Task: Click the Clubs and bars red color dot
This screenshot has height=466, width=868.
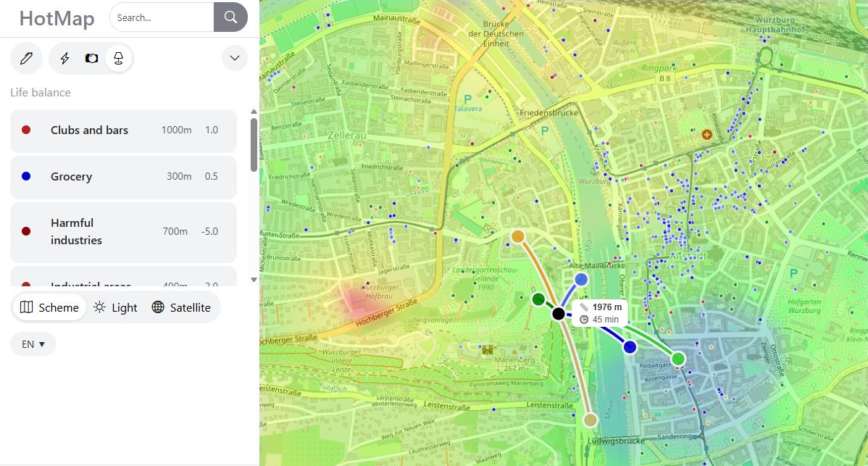Action: [26, 130]
